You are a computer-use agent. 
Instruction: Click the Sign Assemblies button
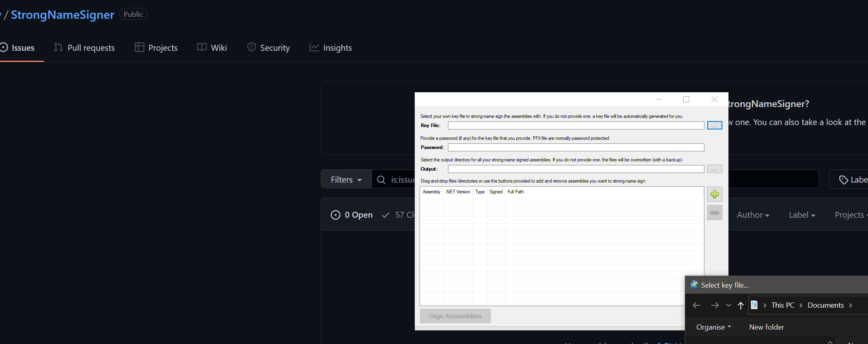(x=455, y=316)
